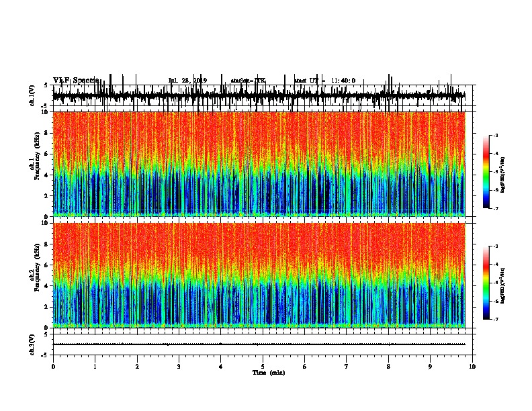Viewport: 532px width, 411px height.
Task: Click the 'Time (min)' x-axis label
Action: pos(269,373)
